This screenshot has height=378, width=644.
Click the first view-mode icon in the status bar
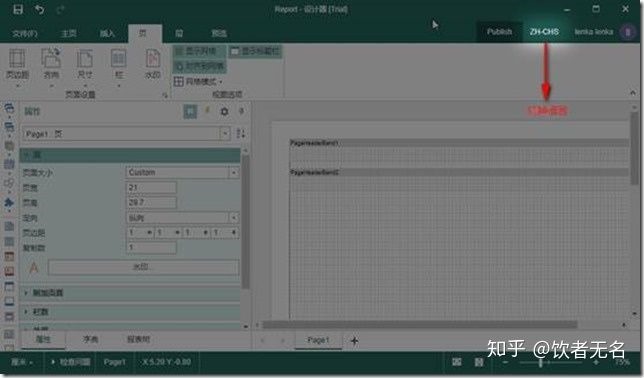coord(457,362)
